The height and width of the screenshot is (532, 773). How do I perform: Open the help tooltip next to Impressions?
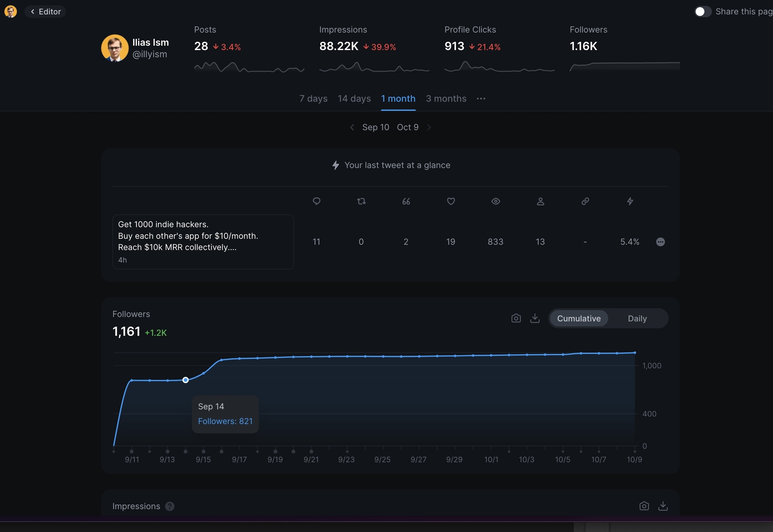tap(169, 506)
